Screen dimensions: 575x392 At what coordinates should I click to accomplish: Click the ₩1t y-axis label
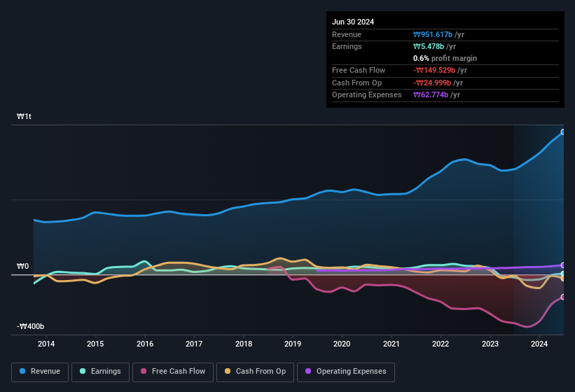click(25, 116)
